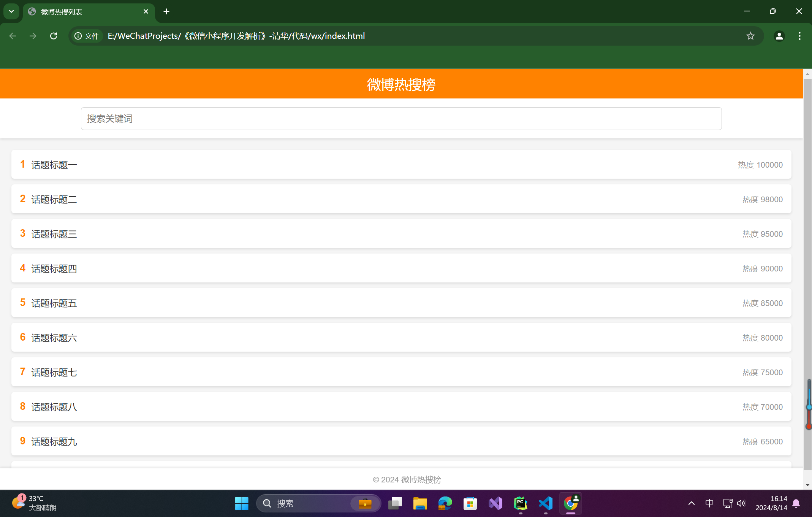812x517 pixels.
Task: Click in the 搜索关键词 search field
Action: (x=401, y=119)
